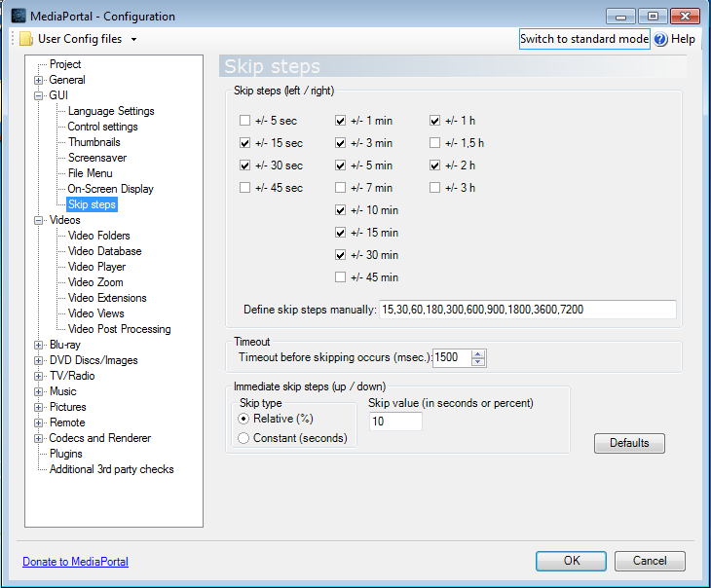Uncheck the +/- 30 min checkbox
Image resolution: width=711 pixels, height=588 pixels.
[340, 255]
